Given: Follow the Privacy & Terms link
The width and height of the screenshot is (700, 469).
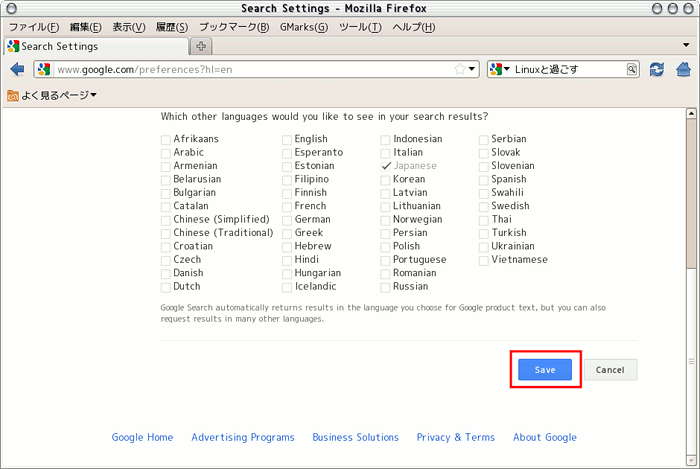Looking at the screenshot, I should click(455, 437).
